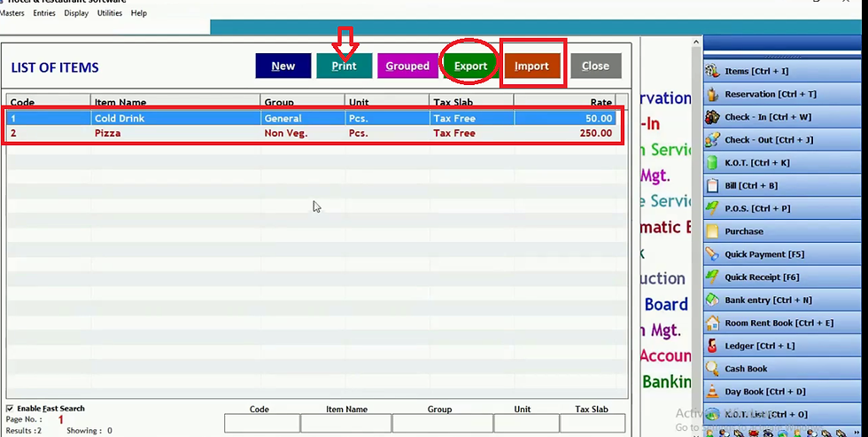Open the Entries menu
Screen dimensions: 868x437
point(44,12)
